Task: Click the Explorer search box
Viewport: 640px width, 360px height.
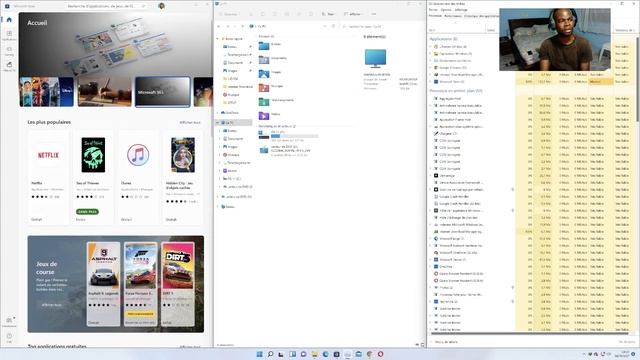Action: tap(382, 27)
